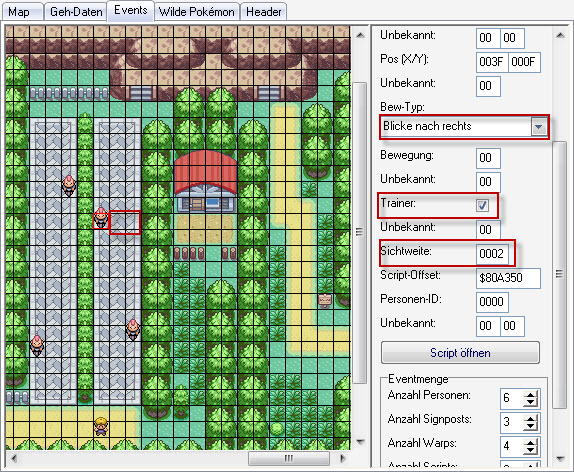Select the Events tab
Image resolution: width=574 pixels, height=473 pixels.
click(x=130, y=10)
